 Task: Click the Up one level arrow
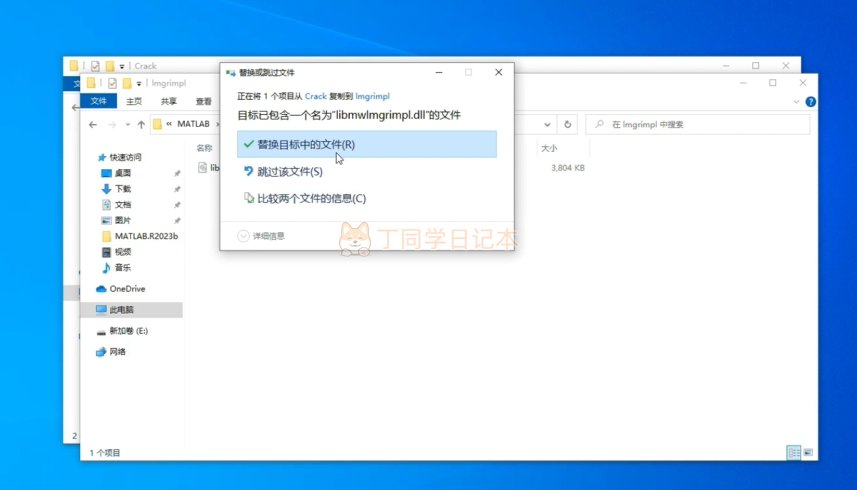pos(140,125)
